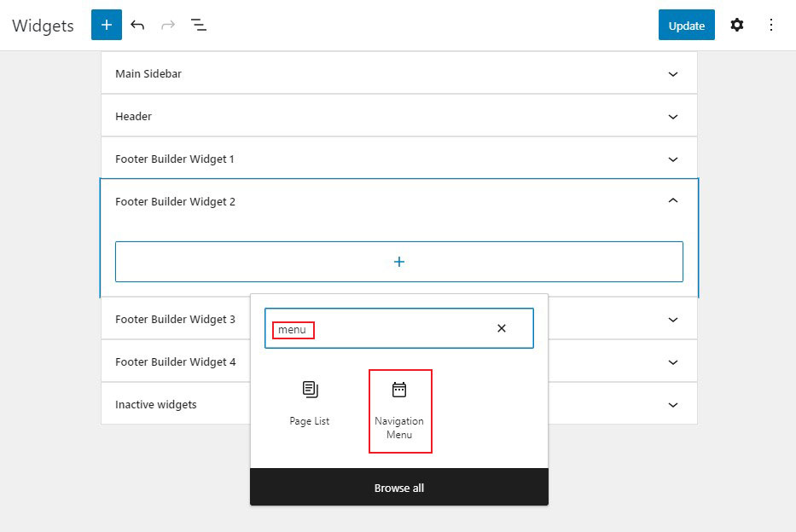
Task: Expand Footer Builder Widget 3 chevron
Action: (673, 320)
